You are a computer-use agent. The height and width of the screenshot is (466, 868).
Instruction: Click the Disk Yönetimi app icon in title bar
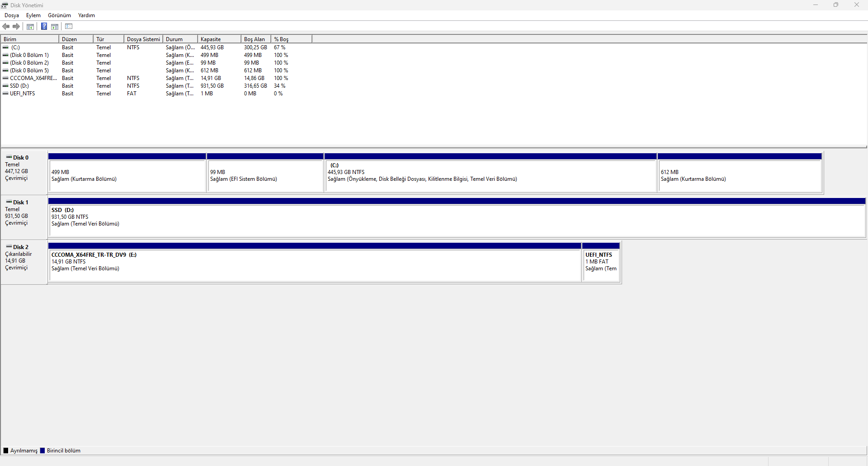[5, 5]
